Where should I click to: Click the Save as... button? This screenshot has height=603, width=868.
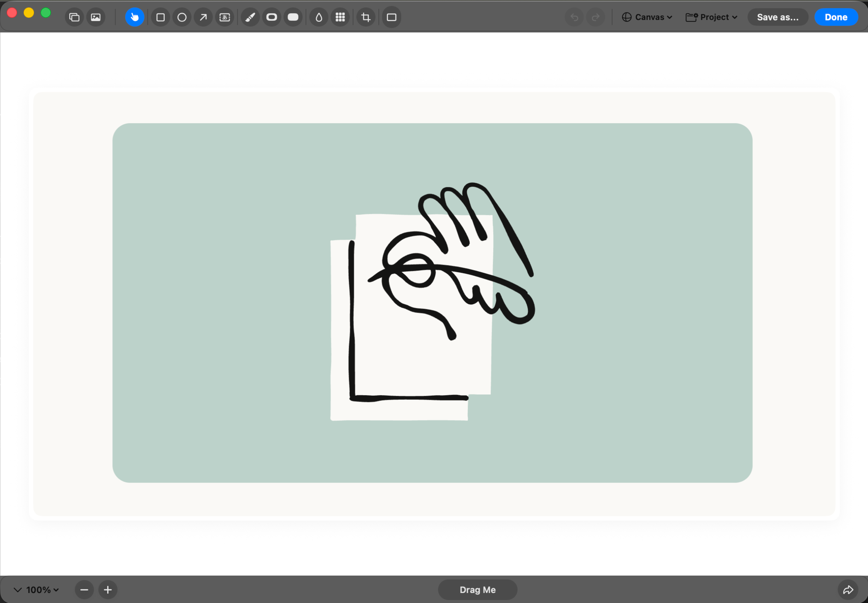point(778,17)
